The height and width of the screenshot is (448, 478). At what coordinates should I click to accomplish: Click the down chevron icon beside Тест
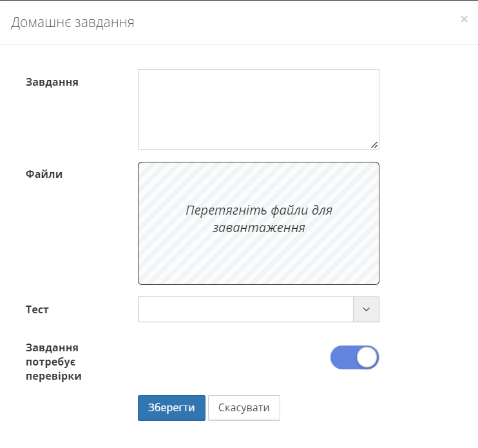pyautogui.click(x=366, y=309)
